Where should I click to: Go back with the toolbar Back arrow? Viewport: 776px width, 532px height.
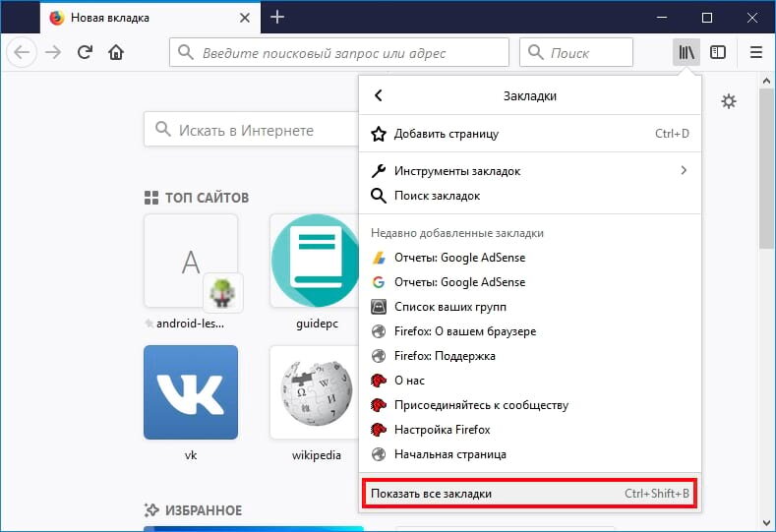[x=22, y=52]
